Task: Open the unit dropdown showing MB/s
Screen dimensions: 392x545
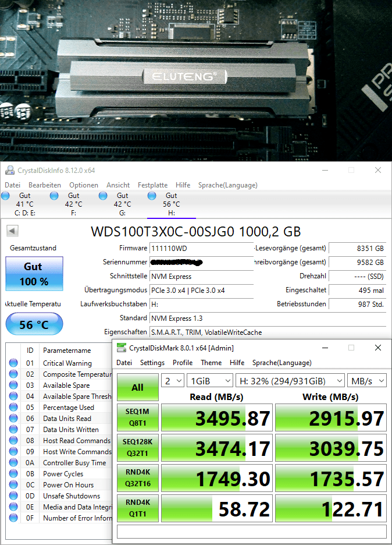Action: point(367,381)
